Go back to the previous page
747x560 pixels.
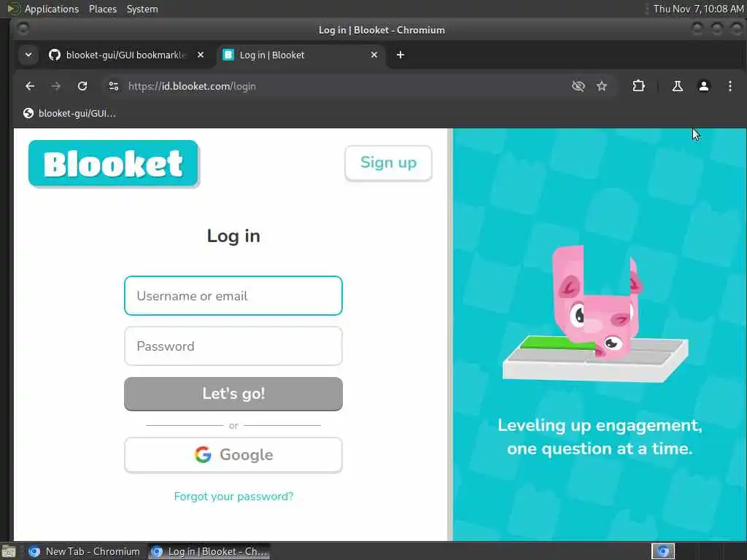click(30, 86)
